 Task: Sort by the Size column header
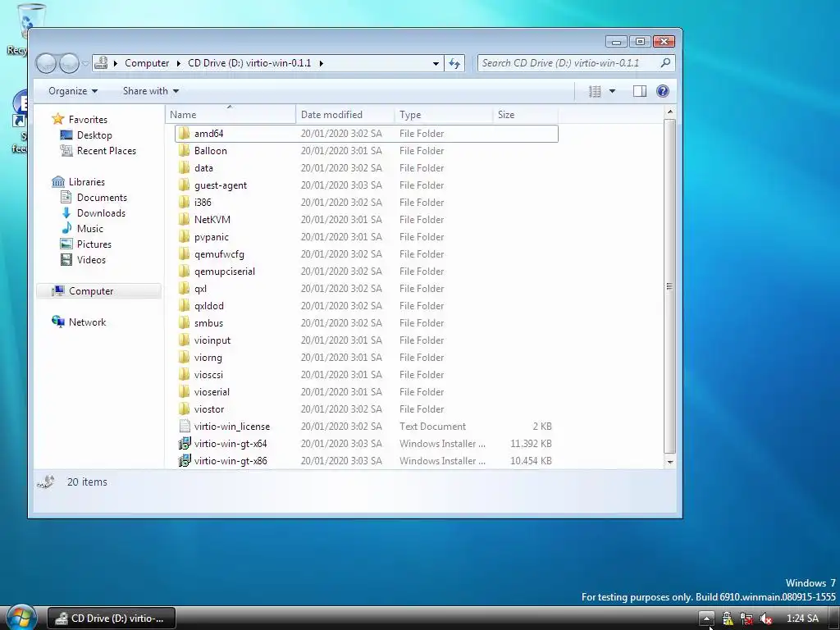pos(526,115)
